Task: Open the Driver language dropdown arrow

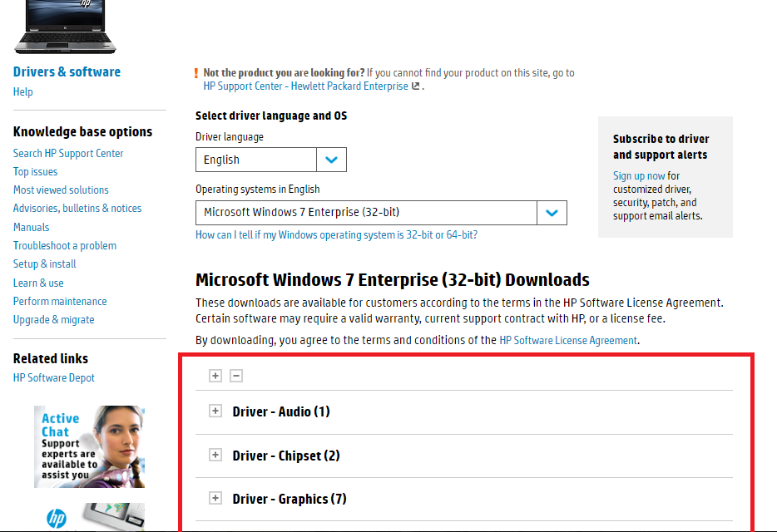Action: coord(331,160)
